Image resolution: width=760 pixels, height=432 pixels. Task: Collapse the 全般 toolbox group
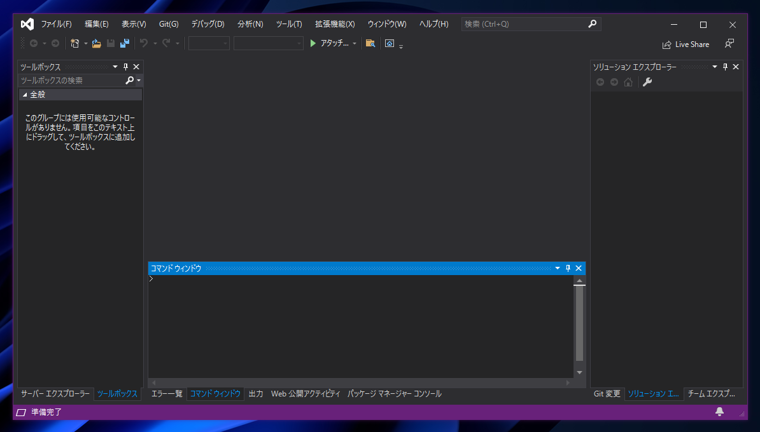pyautogui.click(x=25, y=95)
